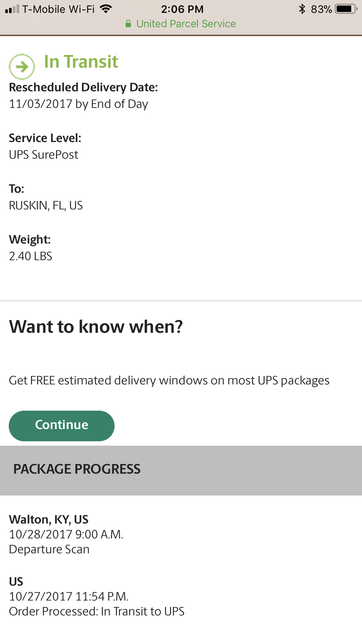Select the Walton, KY, US progress entry
362x644 pixels.
coord(49,519)
